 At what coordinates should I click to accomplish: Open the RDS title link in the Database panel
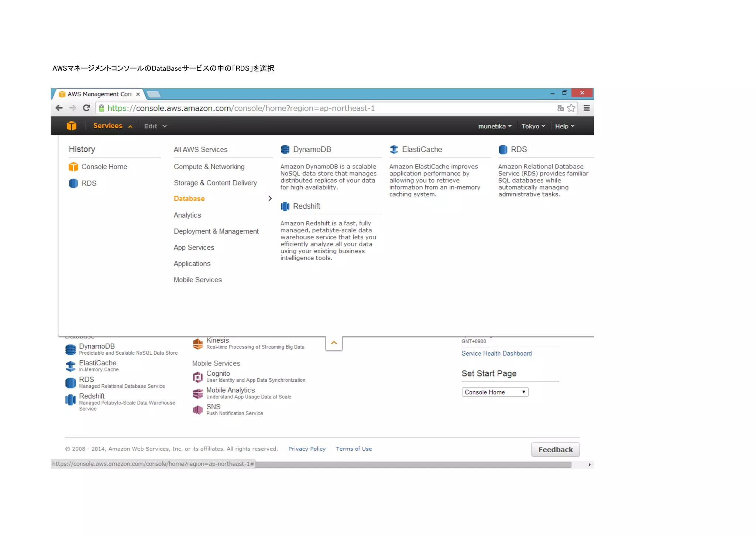(x=519, y=150)
